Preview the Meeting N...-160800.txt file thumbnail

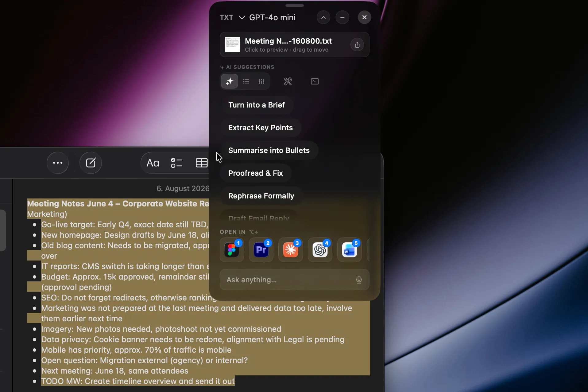[x=233, y=45]
